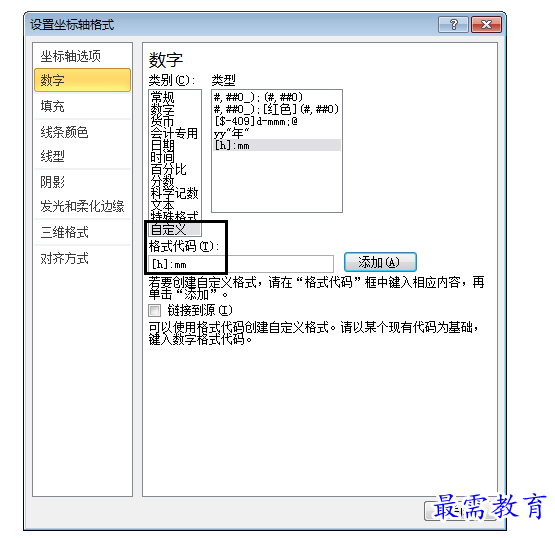Choose type [$-409]d-mmm;@

276,121
